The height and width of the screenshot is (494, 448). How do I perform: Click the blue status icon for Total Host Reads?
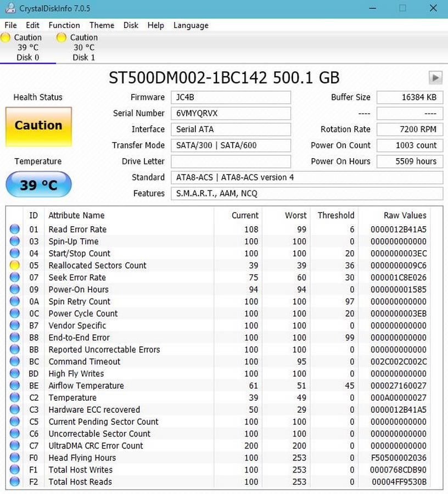point(14,481)
